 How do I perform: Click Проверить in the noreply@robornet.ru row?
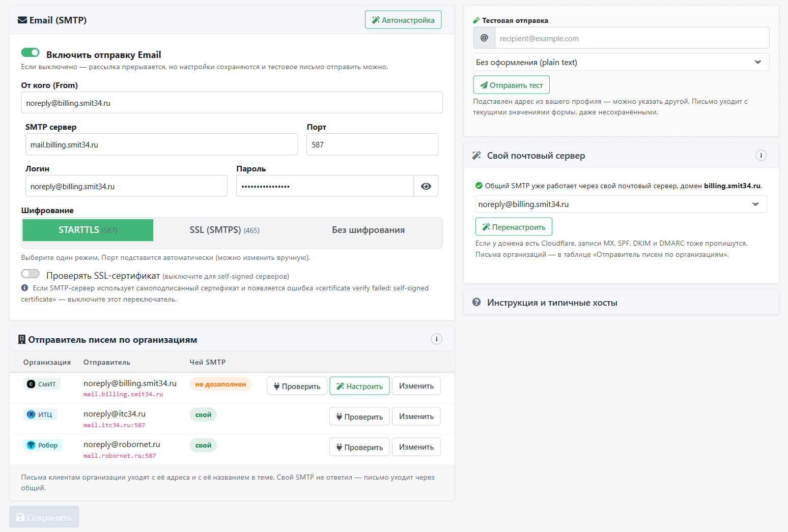coord(360,447)
